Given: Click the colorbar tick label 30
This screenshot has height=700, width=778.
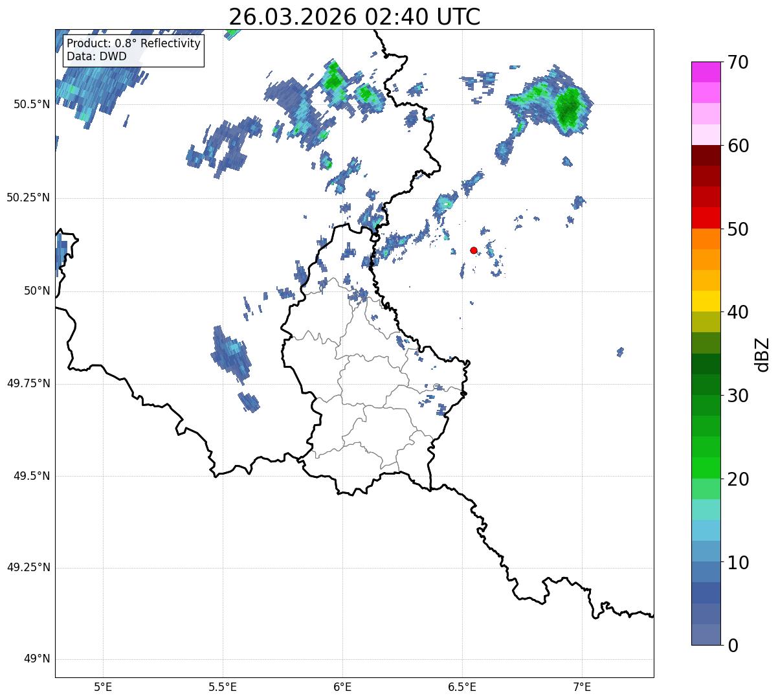Looking at the screenshot, I should coord(737,396).
